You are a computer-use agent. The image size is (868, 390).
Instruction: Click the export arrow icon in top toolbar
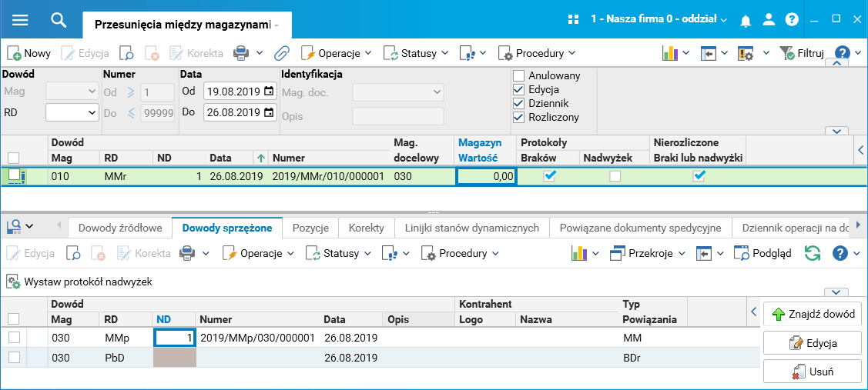tap(708, 53)
